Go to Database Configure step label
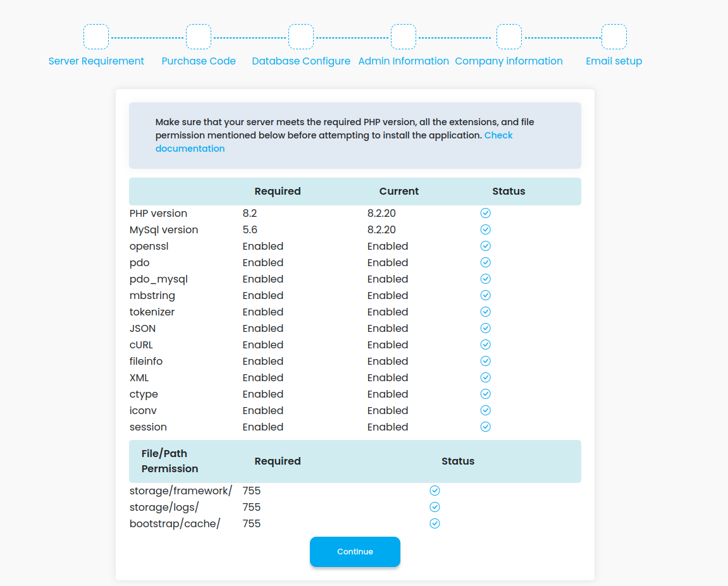This screenshot has height=586, width=728. tap(301, 61)
